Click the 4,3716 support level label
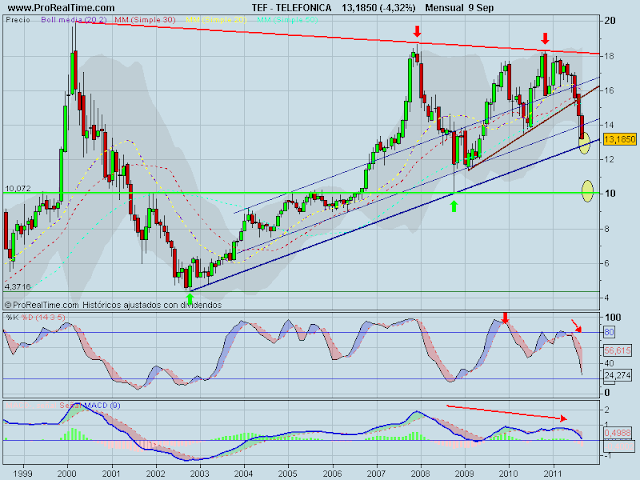The width and height of the screenshot is (640, 480). (x=18, y=287)
